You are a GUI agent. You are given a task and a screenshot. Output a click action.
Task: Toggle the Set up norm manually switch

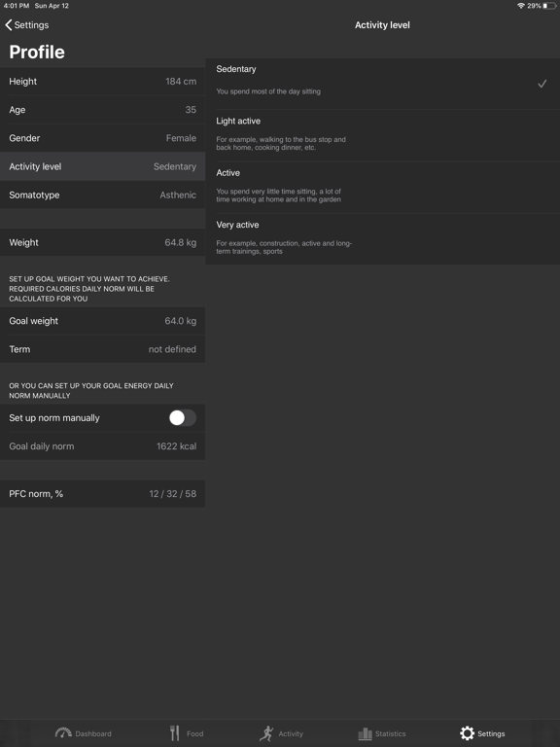tap(183, 418)
